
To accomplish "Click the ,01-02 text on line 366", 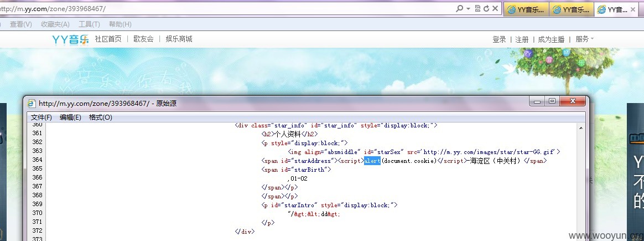I will (297, 178).
